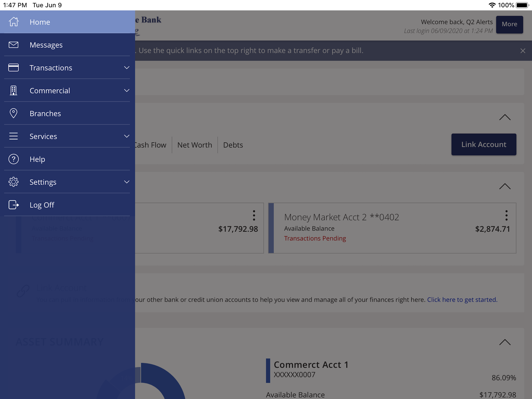This screenshot has width=532, height=399.
Task: Open the Money Market Acct 2 **0402 card
Action: coord(392,228)
